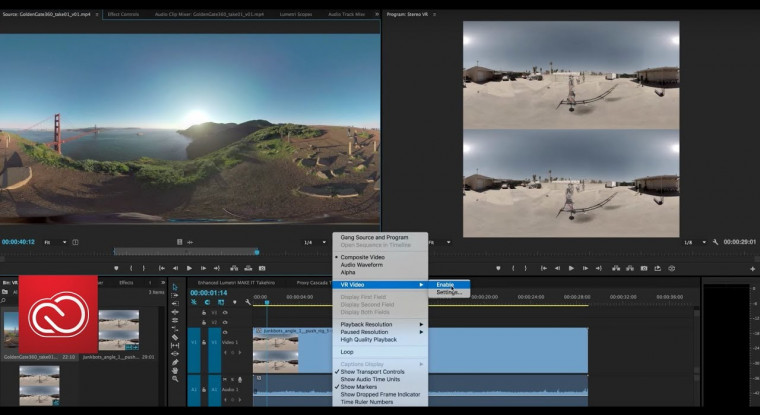Viewport: 760px width, 415px height.
Task: Toggle VR video display button in Program monitor
Action: pos(671,268)
